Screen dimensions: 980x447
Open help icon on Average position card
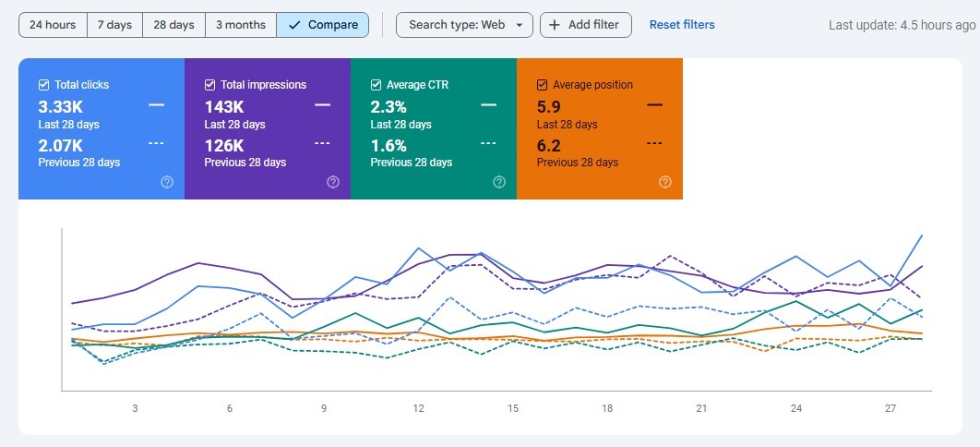tap(665, 182)
